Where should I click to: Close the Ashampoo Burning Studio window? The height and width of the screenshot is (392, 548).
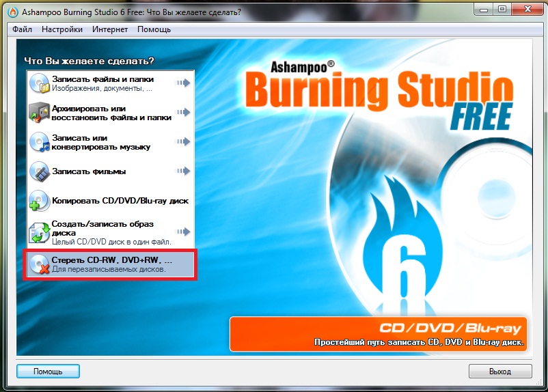(x=528, y=10)
